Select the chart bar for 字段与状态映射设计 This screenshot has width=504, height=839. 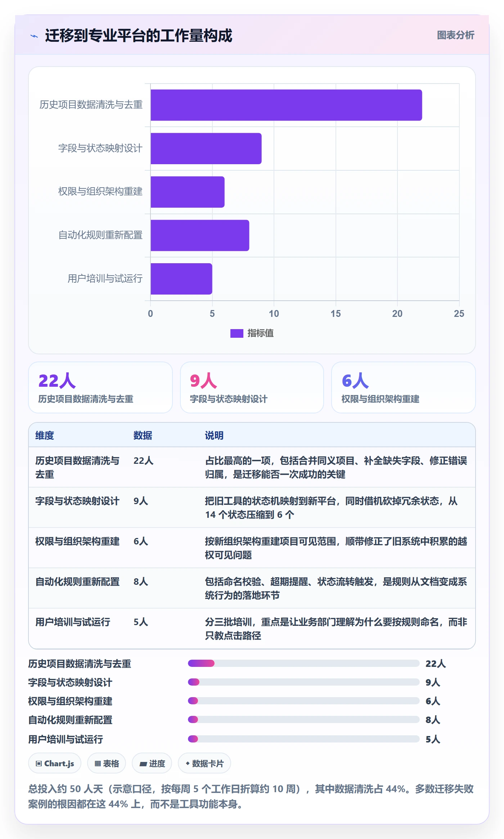point(206,148)
